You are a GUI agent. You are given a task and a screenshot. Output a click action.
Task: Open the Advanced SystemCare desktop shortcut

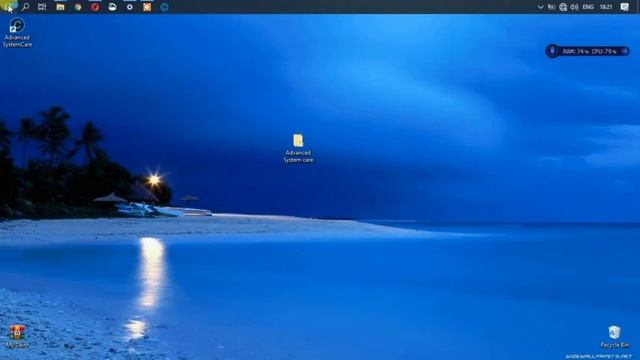[x=17, y=33]
